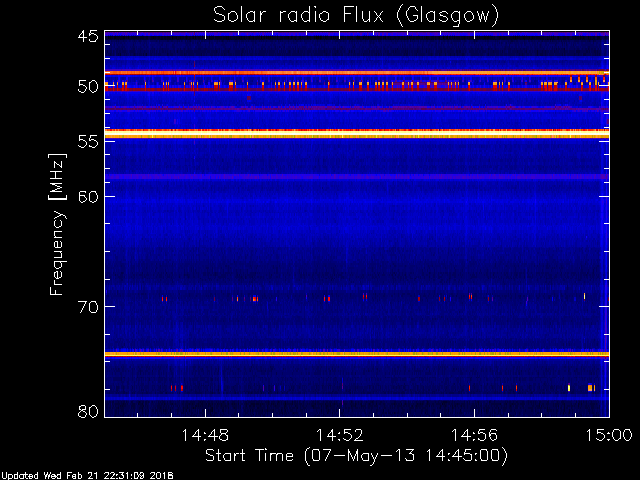This screenshot has width=640, height=480.
Task: Click the Updated Wed Feb 21 timestamp text
Action: [87, 476]
